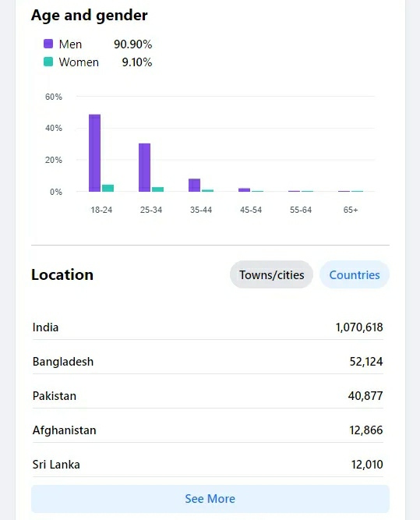This screenshot has height=520, width=420.
Task: Click the purple Men bar for 45-54
Action: pyautogui.click(x=245, y=190)
